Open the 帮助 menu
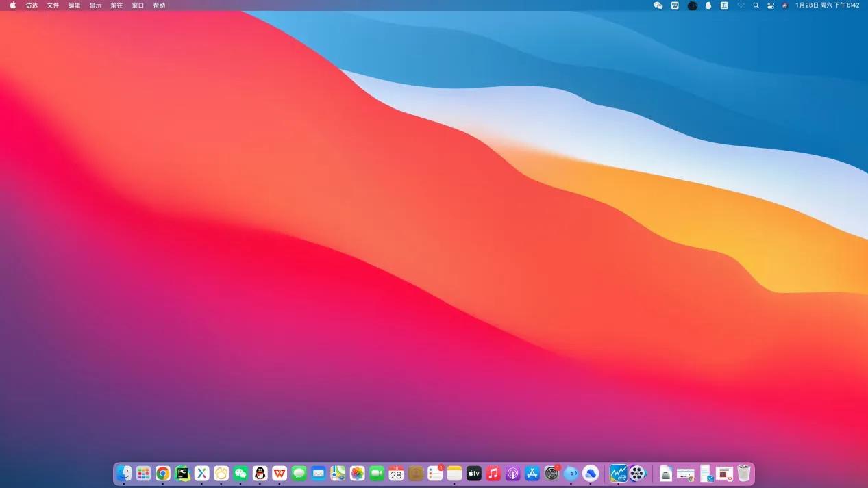868x488 pixels. coord(159,5)
